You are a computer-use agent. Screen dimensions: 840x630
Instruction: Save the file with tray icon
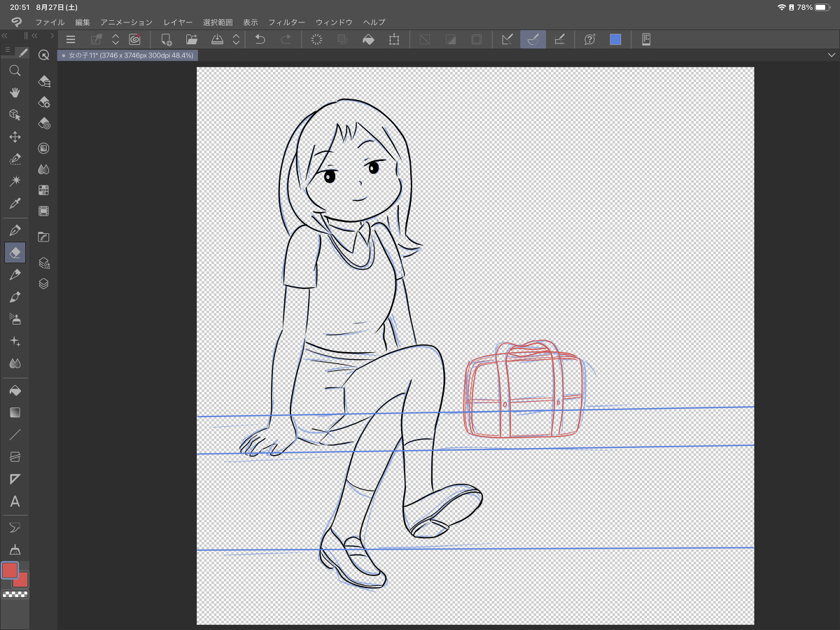click(x=217, y=40)
